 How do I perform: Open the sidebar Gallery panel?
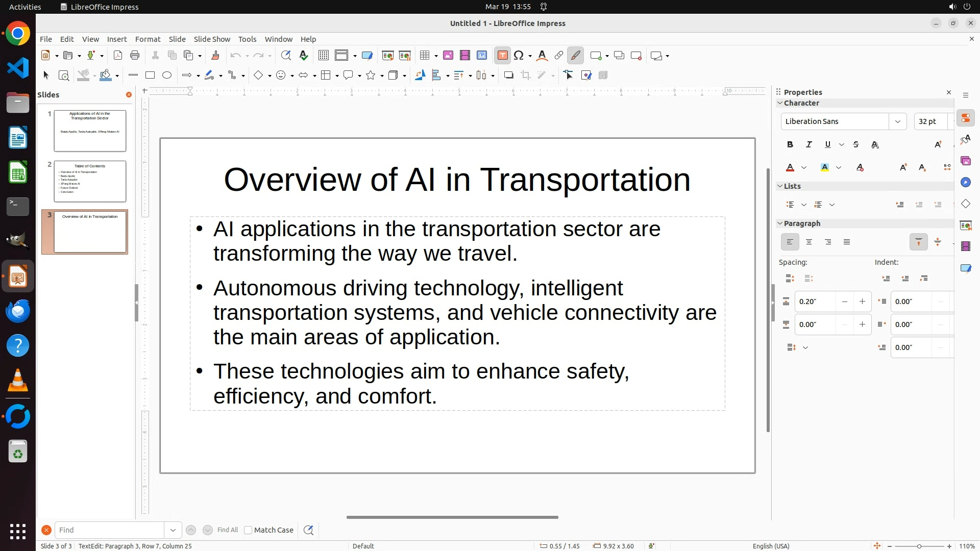click(965, 161)
